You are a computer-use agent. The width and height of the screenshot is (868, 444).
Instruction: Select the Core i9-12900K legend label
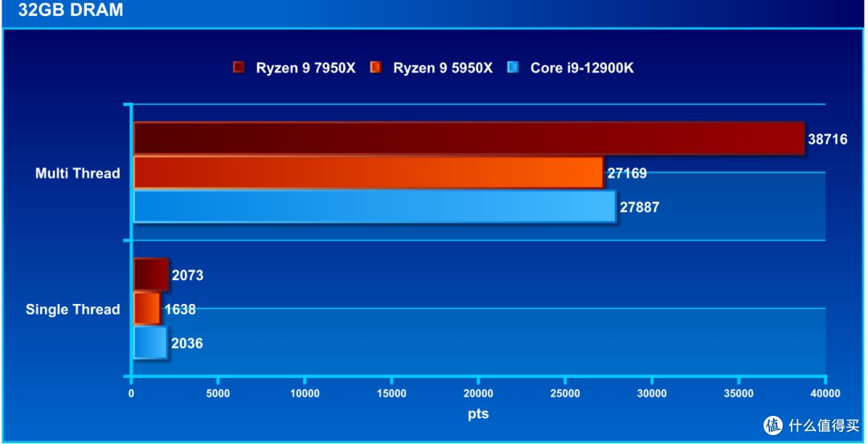[x=582, y=68]
